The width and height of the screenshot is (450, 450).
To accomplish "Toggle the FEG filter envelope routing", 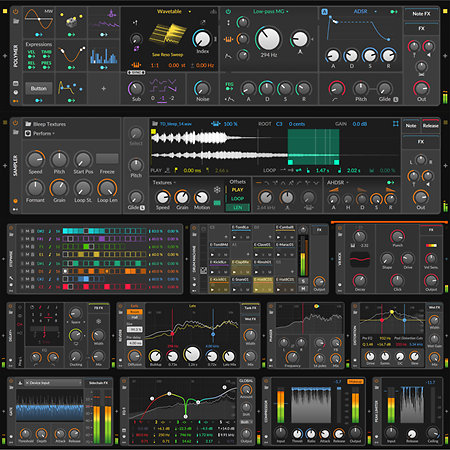I will pos(229,85).
